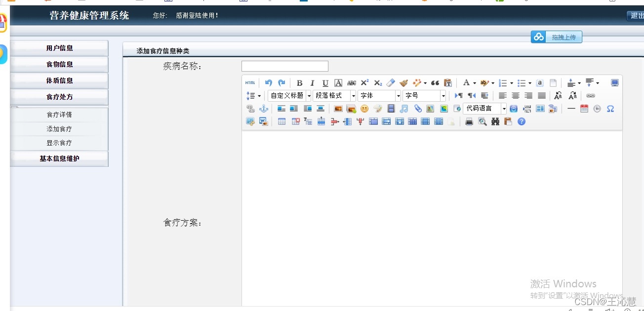Insert a special character Ω symbol
The width and height of the screenshot is (644, 311).
[x=610, y=109]
